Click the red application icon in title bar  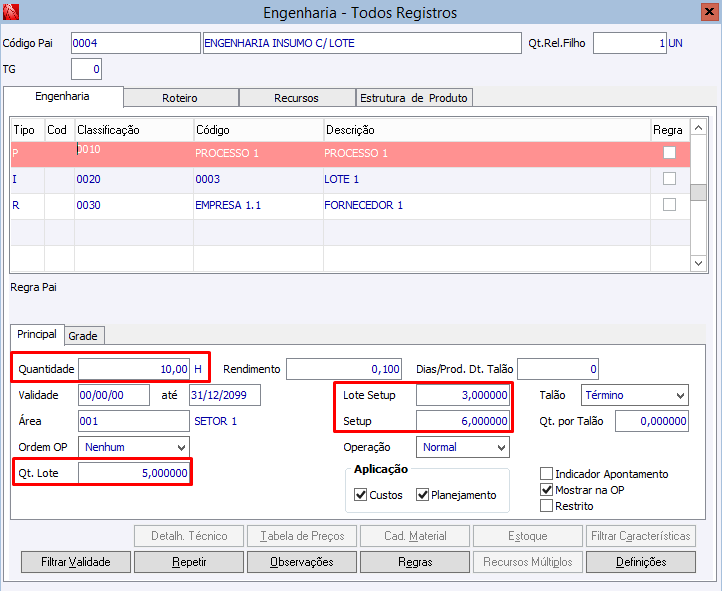(x=11, y=13)
